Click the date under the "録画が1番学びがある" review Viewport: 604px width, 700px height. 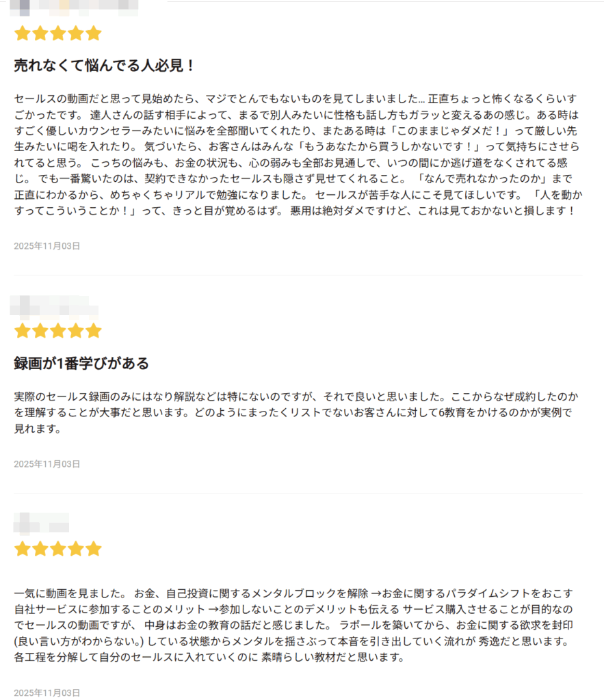click(x=47, y=464)
